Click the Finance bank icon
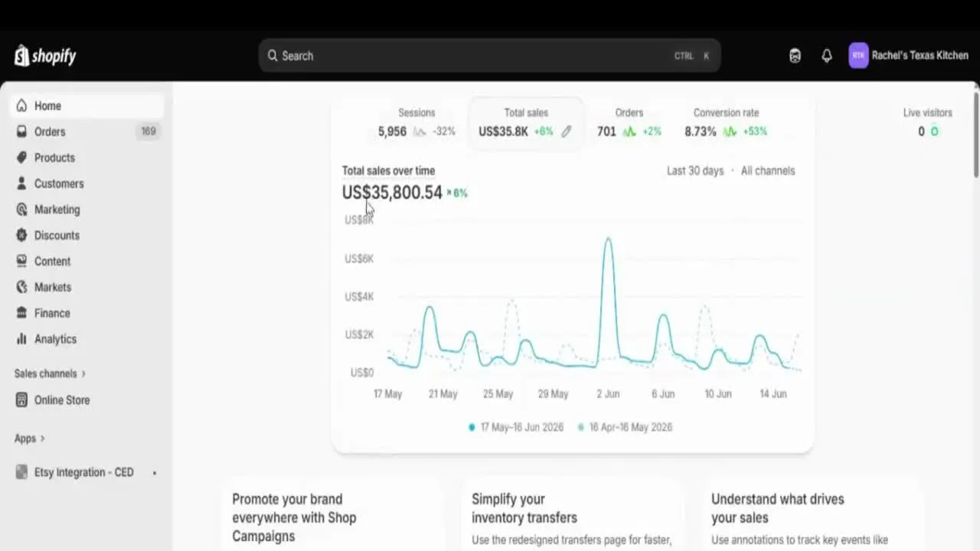This screenshot has width=980, height=551. pyautogui.click(x=21, y=313)
